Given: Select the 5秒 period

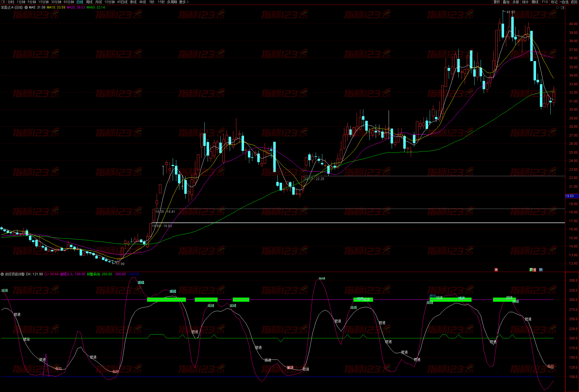Looking at the screenshot, I should click(152, 2).
